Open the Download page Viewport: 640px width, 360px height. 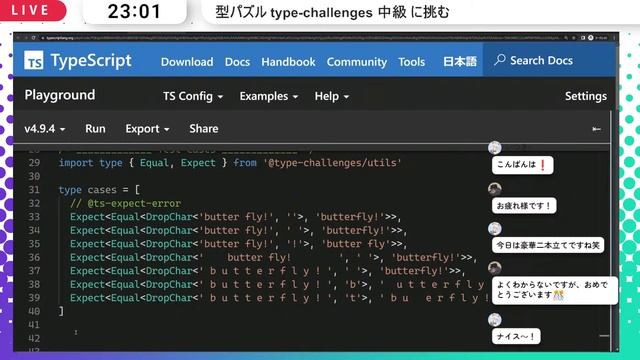[187, 62]
